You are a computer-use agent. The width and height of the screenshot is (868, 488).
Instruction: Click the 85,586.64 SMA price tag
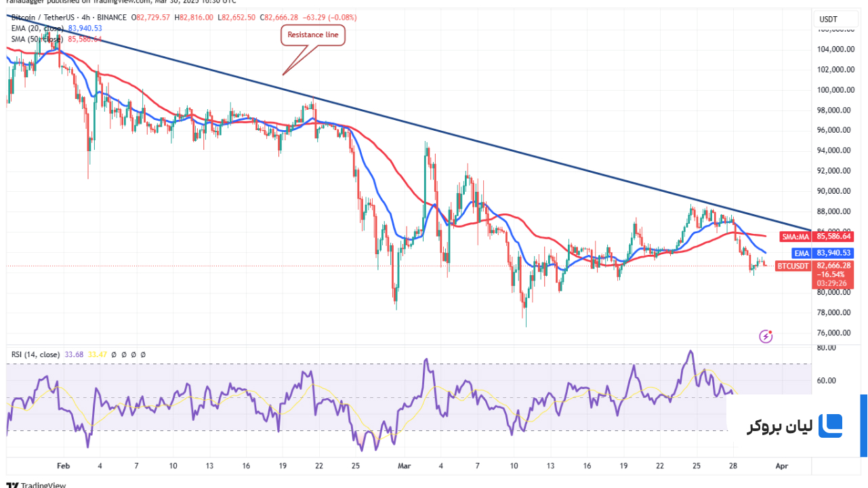(x=833, y=237)
